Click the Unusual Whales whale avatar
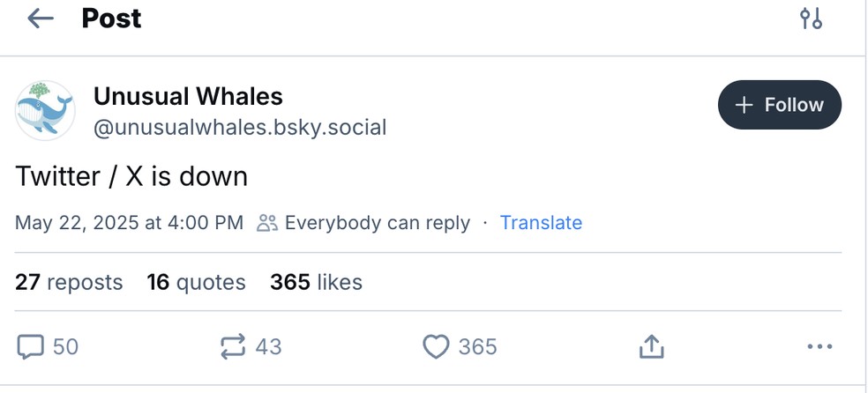This screenshot has height=393, width=868. pos(45,111)
